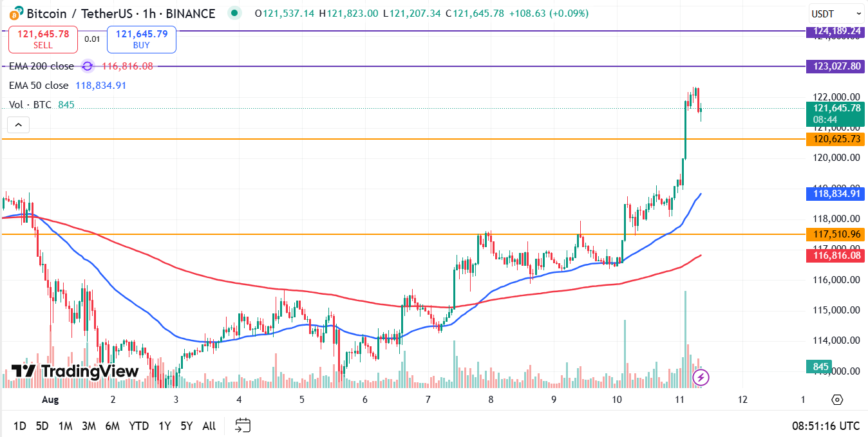Select the 5D time range
Screen dimensions: 868x437
pos(42,425)
